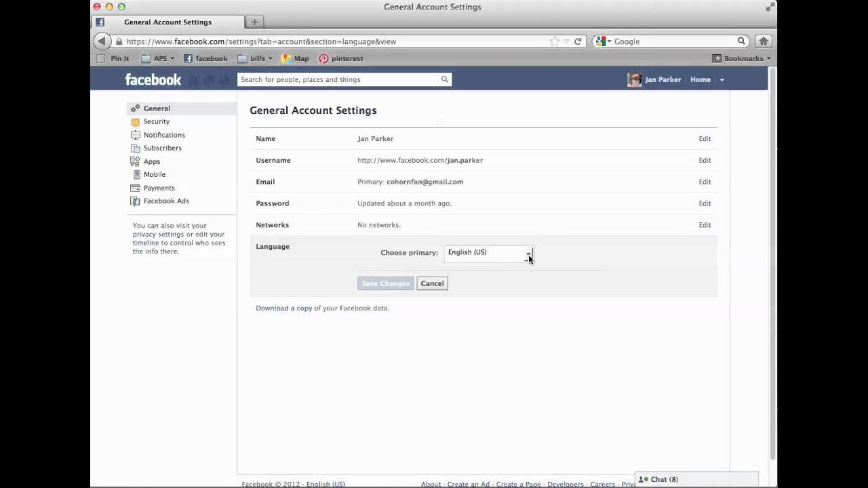Viewport: 868px width, 488px height.
Task: Edit the Networks row
Action: click(x=705, y=225)
